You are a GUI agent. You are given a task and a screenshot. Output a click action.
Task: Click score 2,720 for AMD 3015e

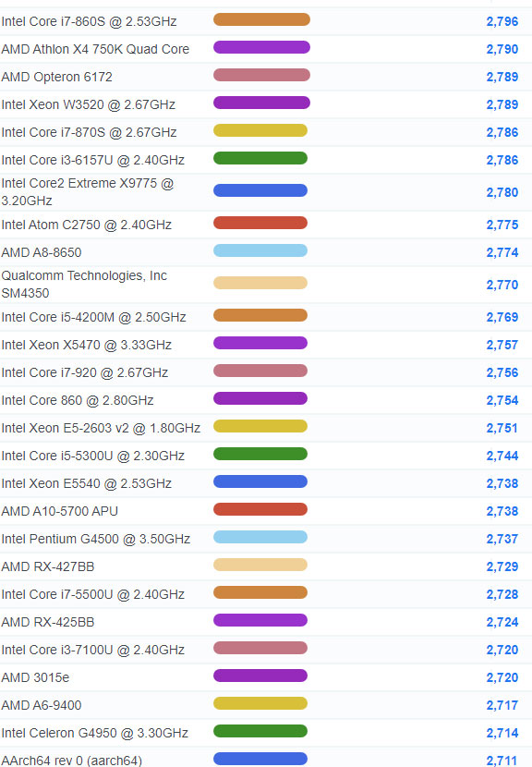tap(502, 677)
